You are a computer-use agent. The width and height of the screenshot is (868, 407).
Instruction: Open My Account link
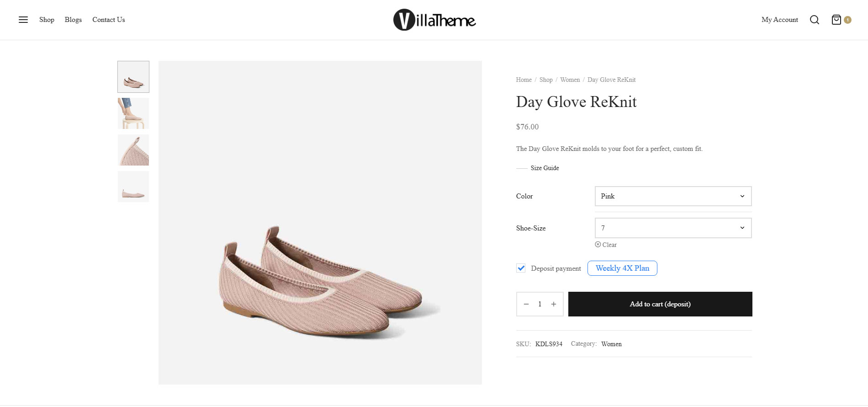tap(780, 20)
